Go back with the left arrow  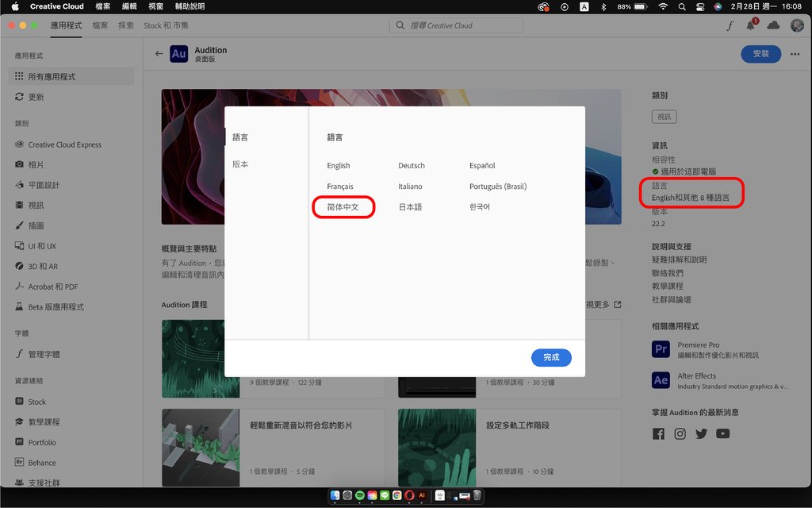(x=159, y=53)
